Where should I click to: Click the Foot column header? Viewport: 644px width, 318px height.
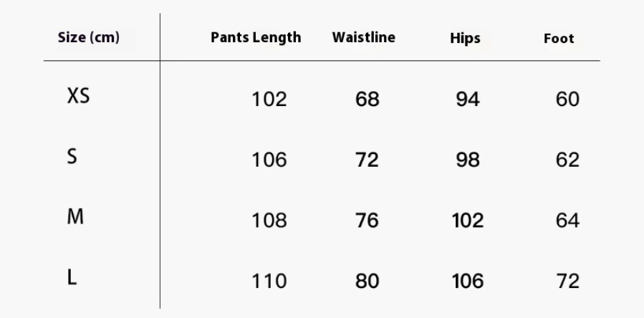[x=559, y=39]
